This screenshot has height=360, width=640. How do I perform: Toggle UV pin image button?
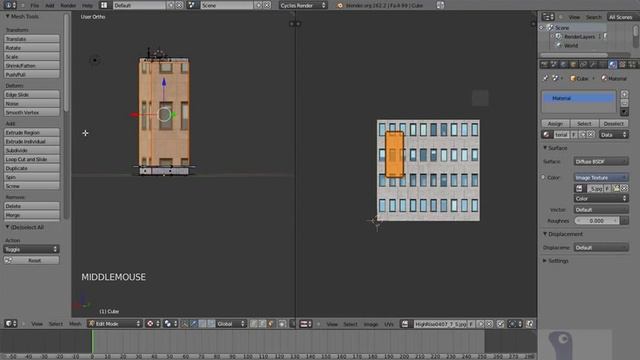500,324
